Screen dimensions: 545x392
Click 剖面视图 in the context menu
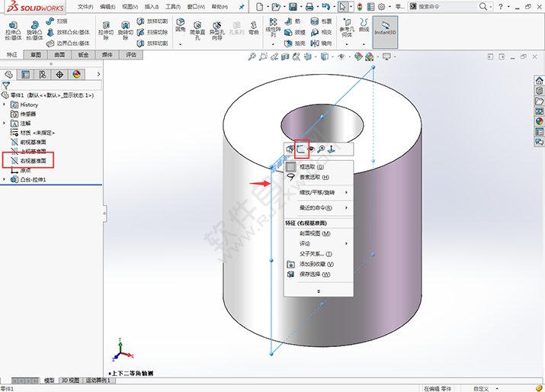pyautogui.click(x=315, y=233)
